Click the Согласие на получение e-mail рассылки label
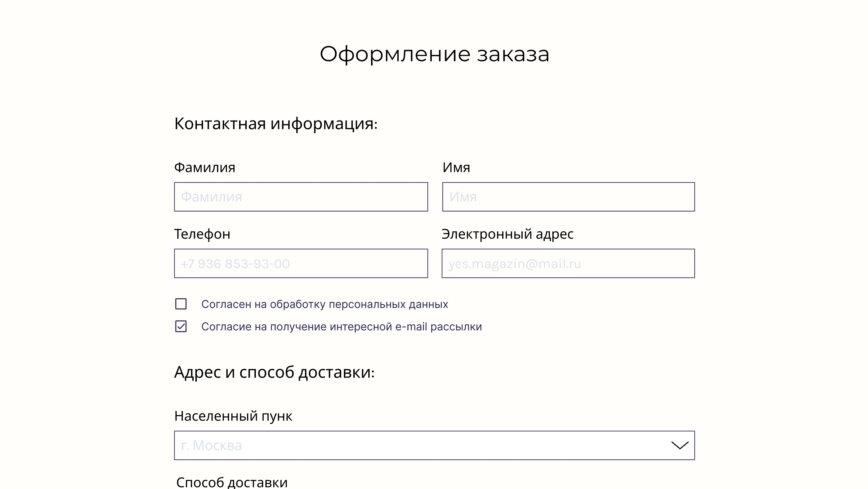This screenshot has height=489, width=868. pos(341,326)
